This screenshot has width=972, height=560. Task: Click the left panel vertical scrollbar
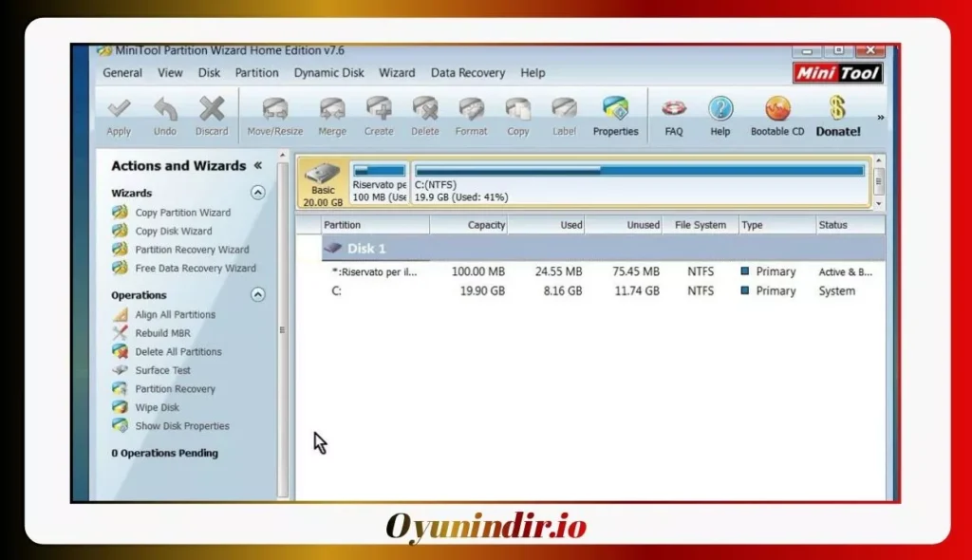point(283,330)
